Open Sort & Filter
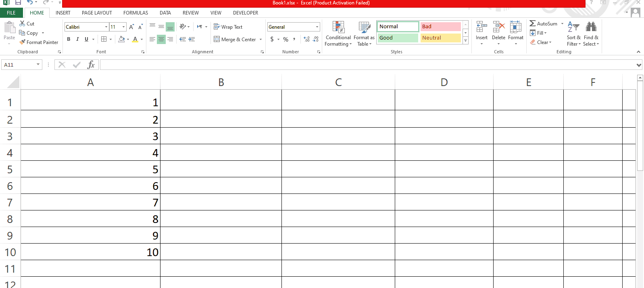This screenshot has height=288, width=644. click(573, 34)
